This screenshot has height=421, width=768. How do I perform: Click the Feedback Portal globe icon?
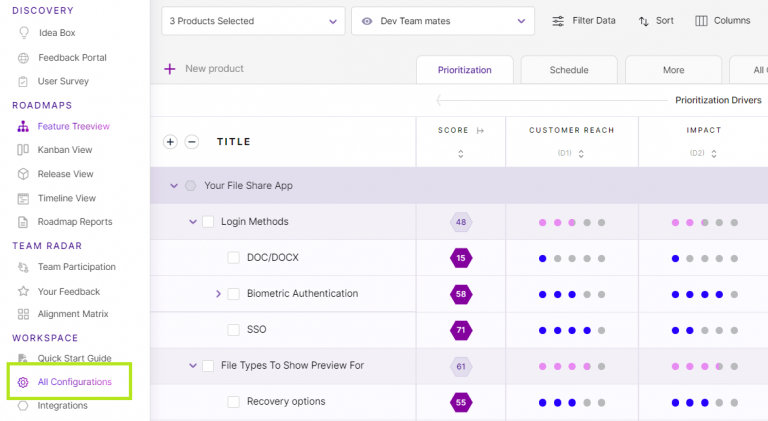coord(23,58)
